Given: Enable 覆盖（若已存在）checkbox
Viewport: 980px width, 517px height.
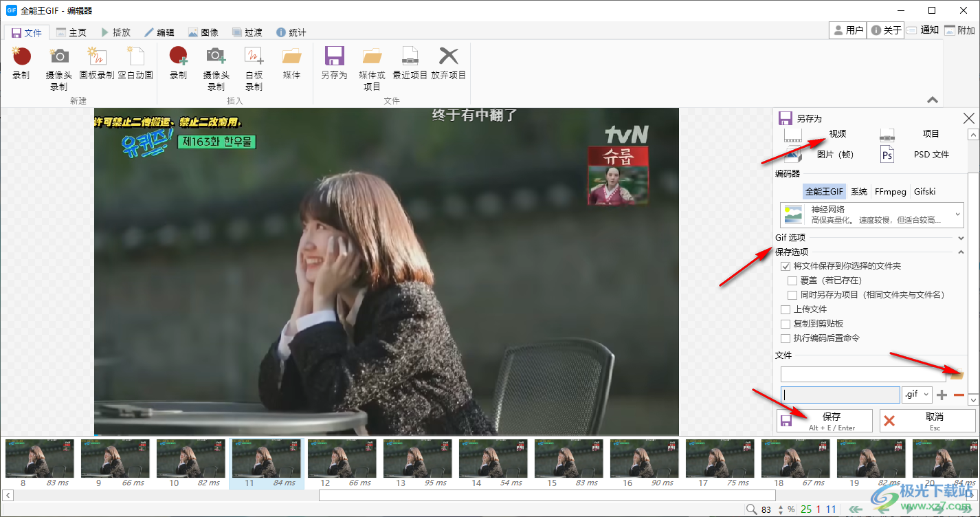Looking at the screenshot, I should point(792,280).
